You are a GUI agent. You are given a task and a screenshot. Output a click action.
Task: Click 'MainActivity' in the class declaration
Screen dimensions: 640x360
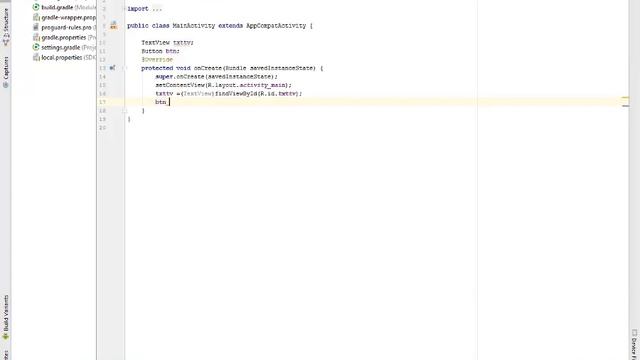(193, 26)
